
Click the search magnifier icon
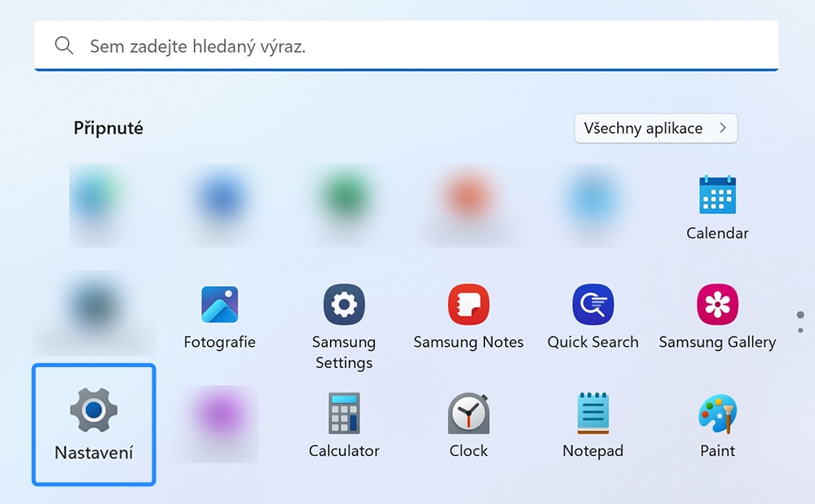pyautogui.click(x=64, y=46)
